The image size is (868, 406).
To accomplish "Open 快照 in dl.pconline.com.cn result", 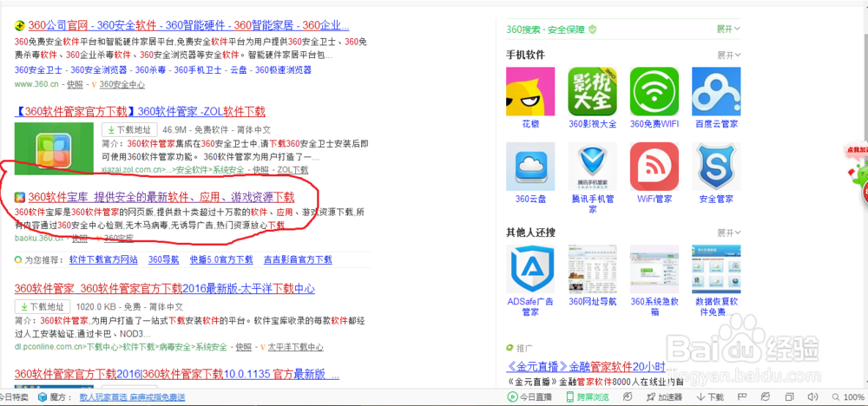I will [244, 347].
